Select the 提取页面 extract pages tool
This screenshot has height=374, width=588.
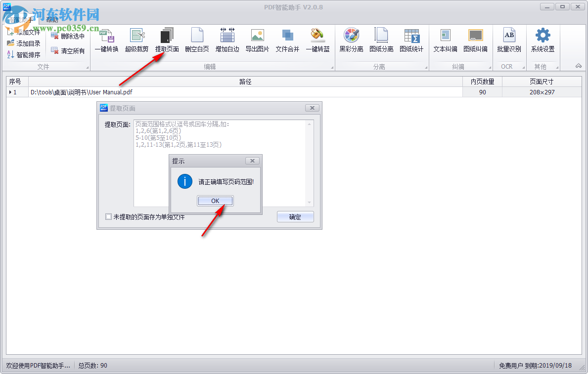pos(167,41)
